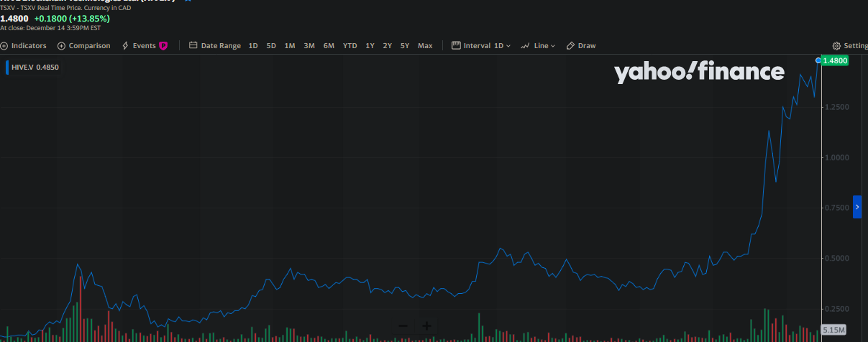
Task: Click the HIVE.V 0.4850 legend label
Action: (35, 67)
